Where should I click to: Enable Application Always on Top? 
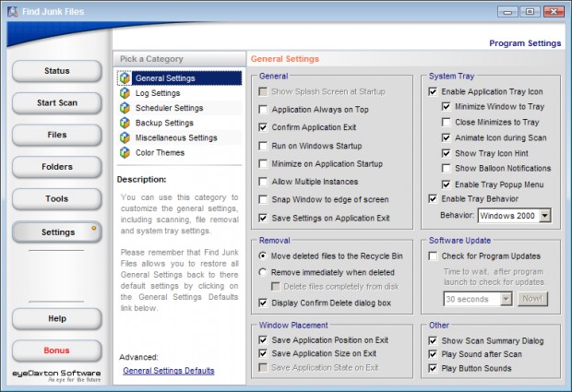(263, 110)
